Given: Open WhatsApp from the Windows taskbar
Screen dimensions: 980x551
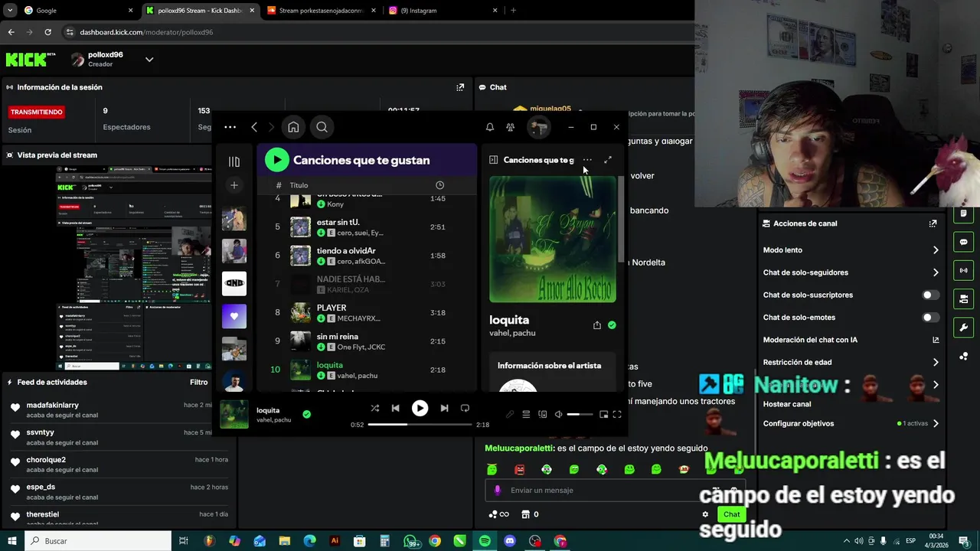Looking at the screenshot, I should [410, 541].
